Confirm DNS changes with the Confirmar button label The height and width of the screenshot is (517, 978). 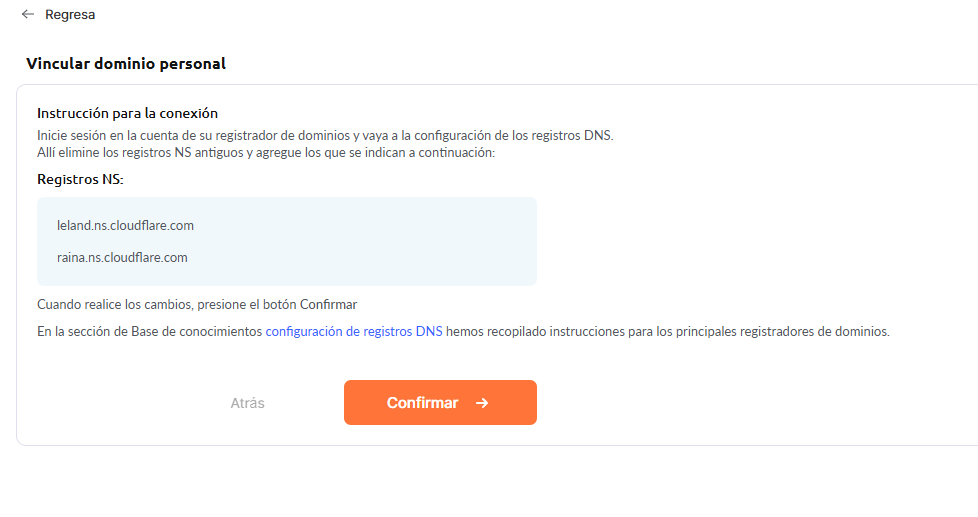[x=422, y=403]
